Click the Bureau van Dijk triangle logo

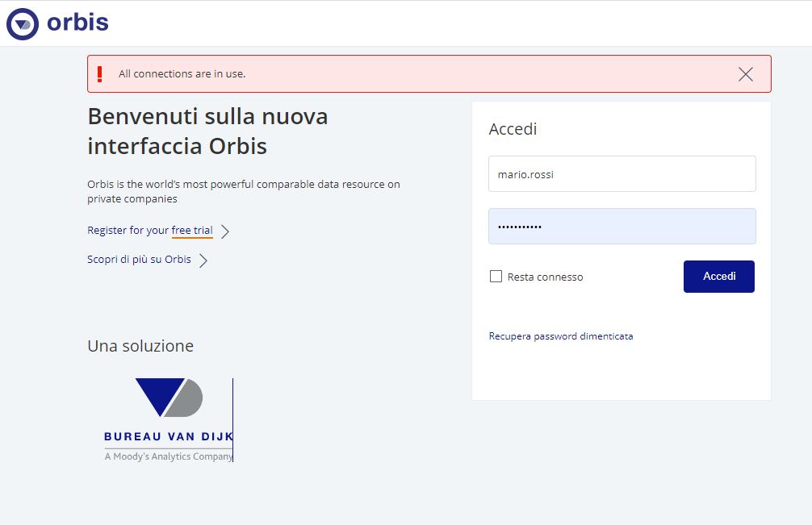click(x=168, y=398)
